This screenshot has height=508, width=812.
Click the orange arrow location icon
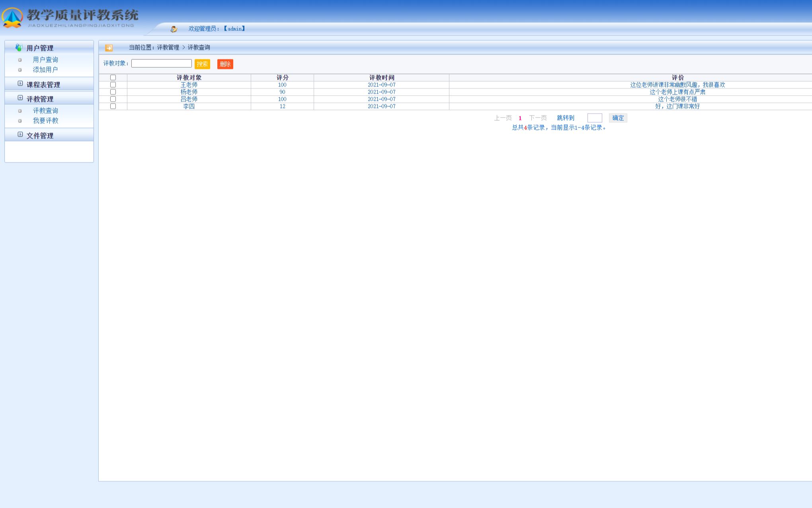click(x=109, y=48)
